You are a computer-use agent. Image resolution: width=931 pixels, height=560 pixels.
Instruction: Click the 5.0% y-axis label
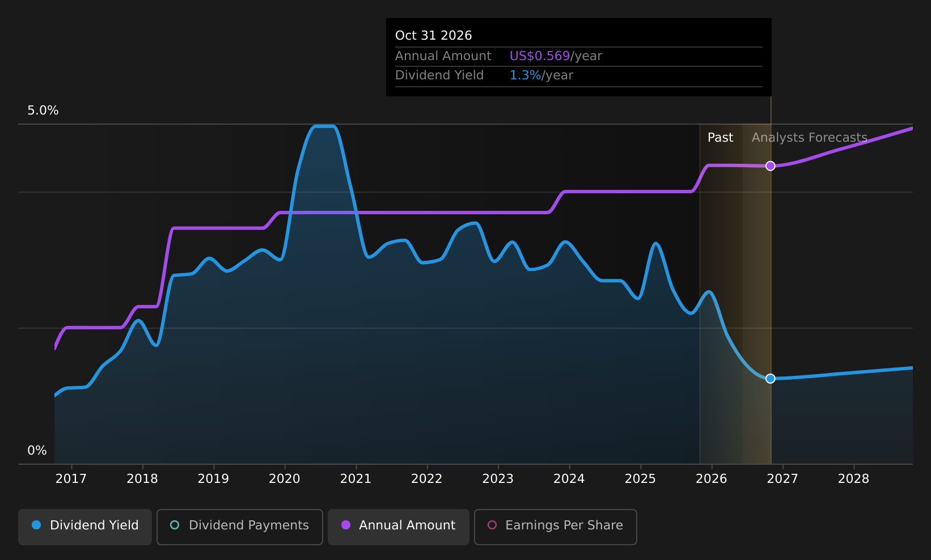click(43, 111)
